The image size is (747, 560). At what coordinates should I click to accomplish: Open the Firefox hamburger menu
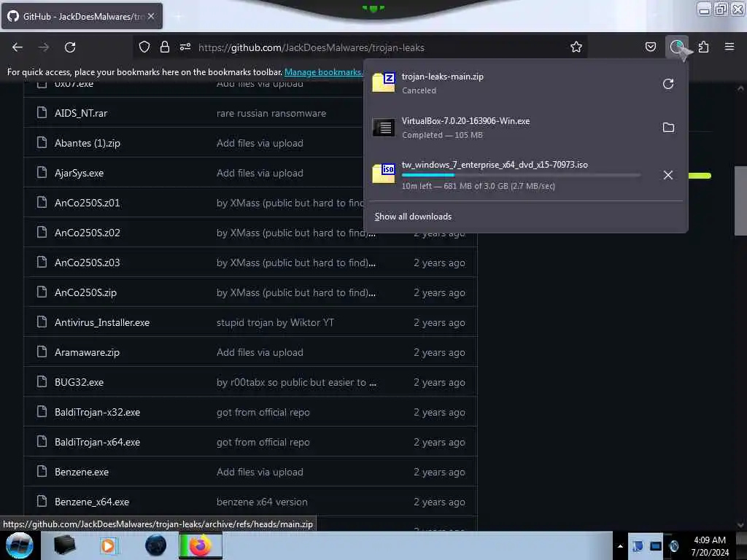click(x=729, y=47)
